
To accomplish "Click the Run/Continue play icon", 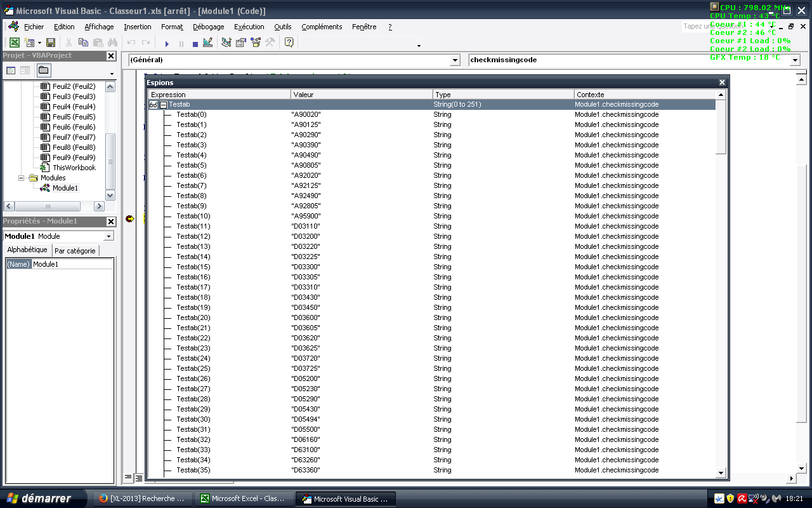I will (x=167, y=43).
